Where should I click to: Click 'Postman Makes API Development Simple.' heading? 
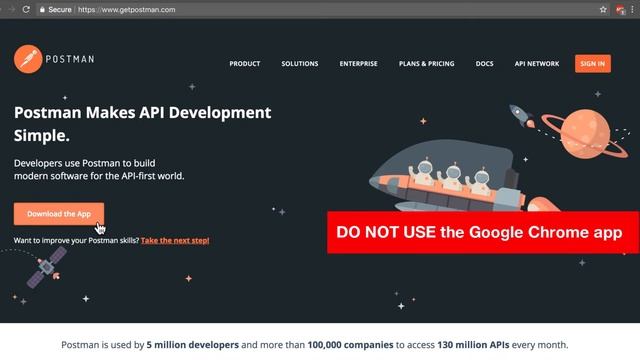click(x=142, y=124)
